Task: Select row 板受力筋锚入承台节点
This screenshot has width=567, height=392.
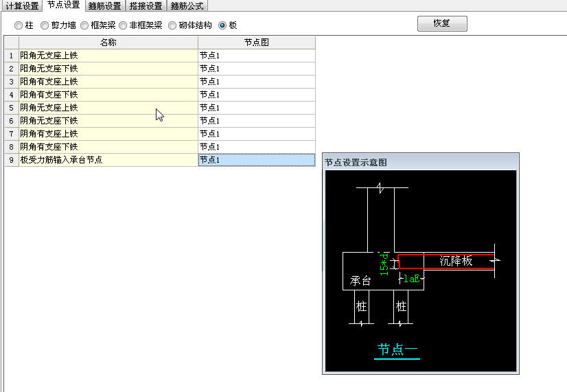Action: pyautogui.click(x=108, y=160)
